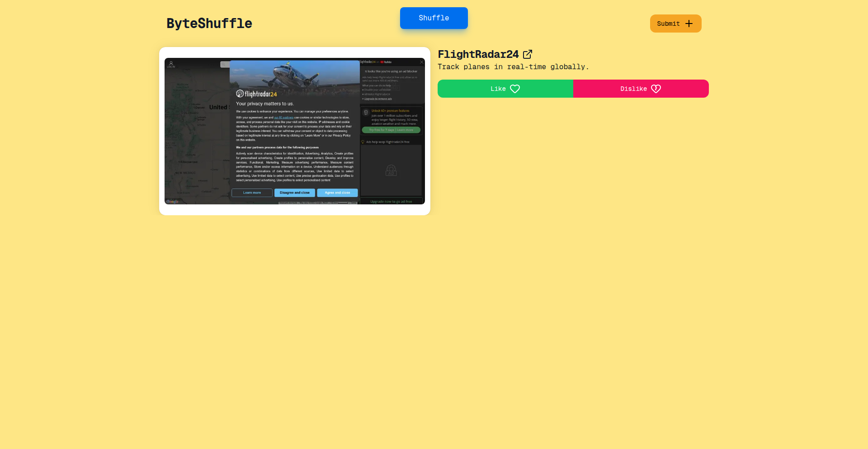Screen dimensions: 868x449
Task: Click the search magnifier icon on the map
Action: pos(223,64)
